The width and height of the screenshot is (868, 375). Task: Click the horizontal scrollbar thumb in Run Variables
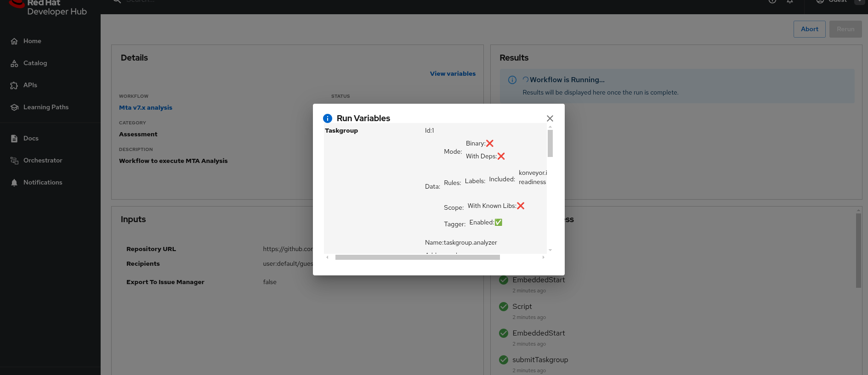tap(418, 257)
